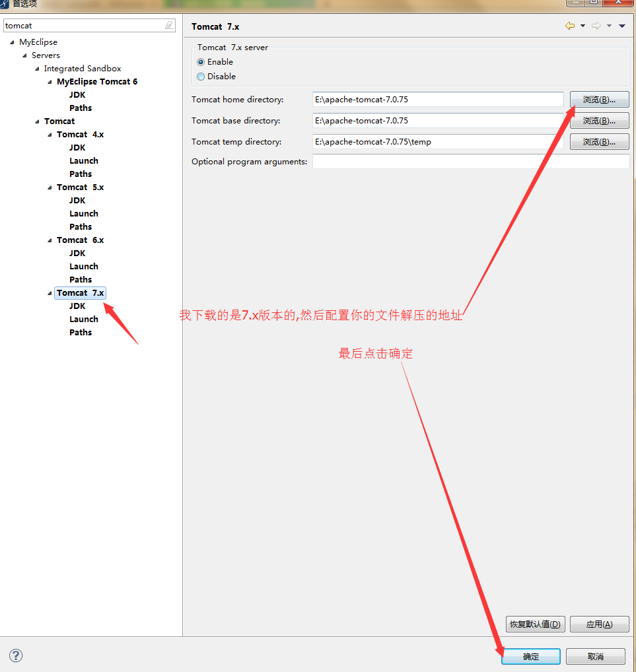Image resolution: width=636 pixels, height=672 pixels.
Task: Open Paths under MyEclipse Tomcat 6
Action: coord(81,108)
